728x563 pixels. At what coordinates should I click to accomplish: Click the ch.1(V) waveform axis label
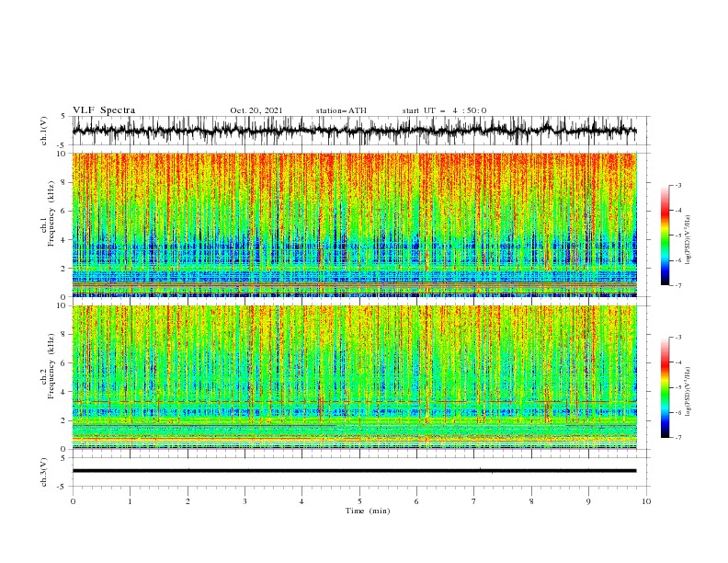(x=44, y=131)
